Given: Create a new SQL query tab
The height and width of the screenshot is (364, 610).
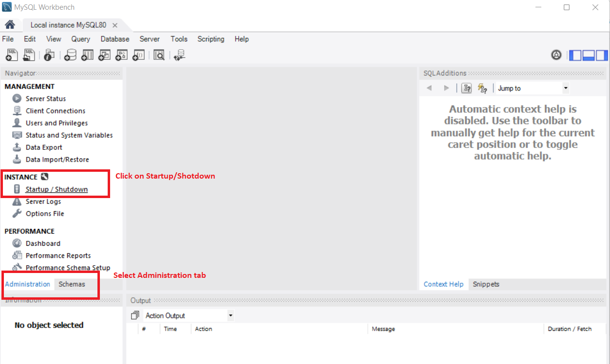Looking at the screenshot, I should [11, 55].
